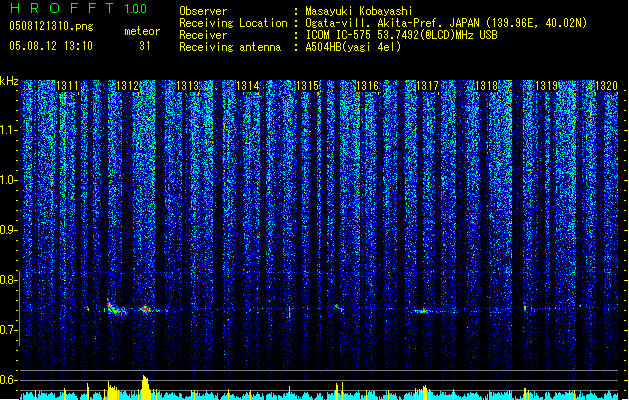Click receiver text ICOM IC-575 53.7492 MHz USB

point(401,35)
